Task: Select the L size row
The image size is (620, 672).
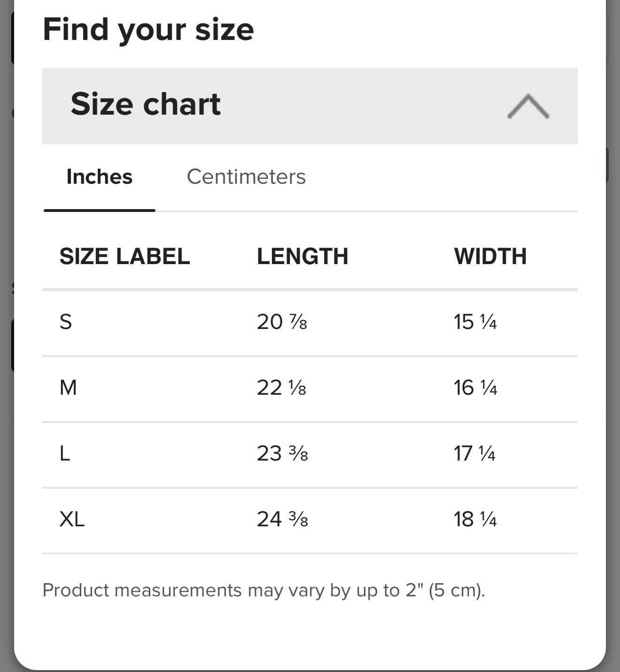Action: point(310,454)
